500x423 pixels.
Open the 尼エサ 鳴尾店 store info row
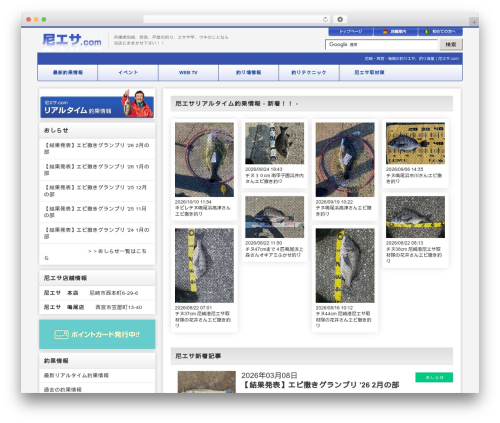point(97,307)
